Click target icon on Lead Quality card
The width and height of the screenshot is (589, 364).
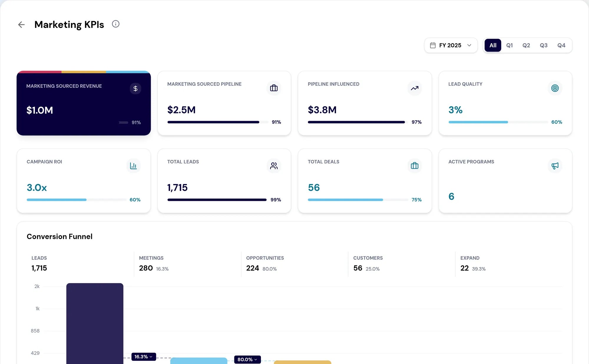click(x=555, y=88)
